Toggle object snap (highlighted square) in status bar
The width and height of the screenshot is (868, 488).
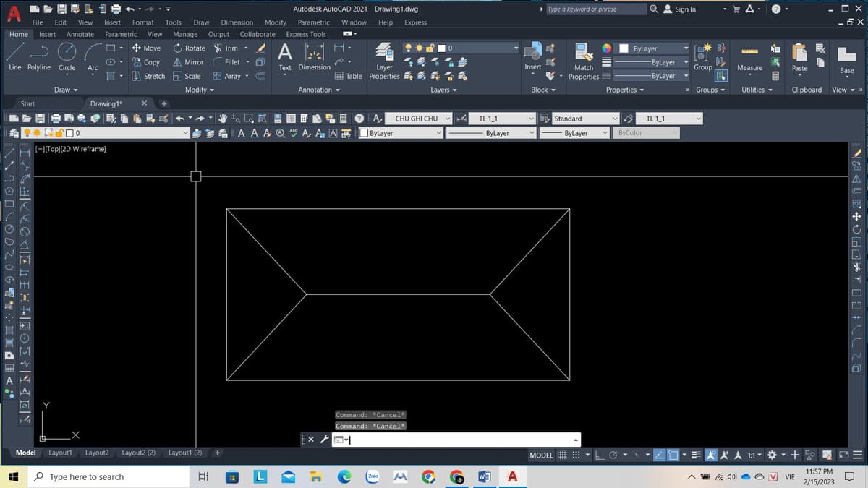click(x=673, y=455)
